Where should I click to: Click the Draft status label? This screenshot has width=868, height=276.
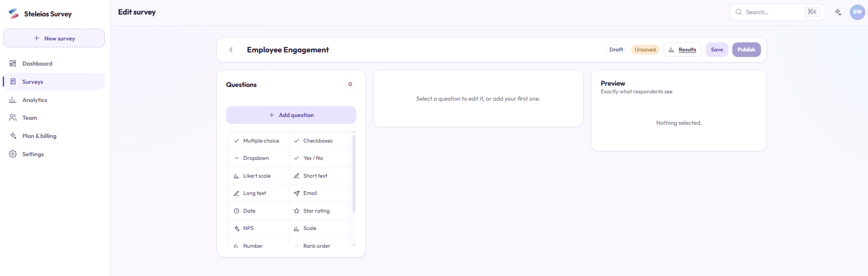pyautogui.click(x=616, y=50)
